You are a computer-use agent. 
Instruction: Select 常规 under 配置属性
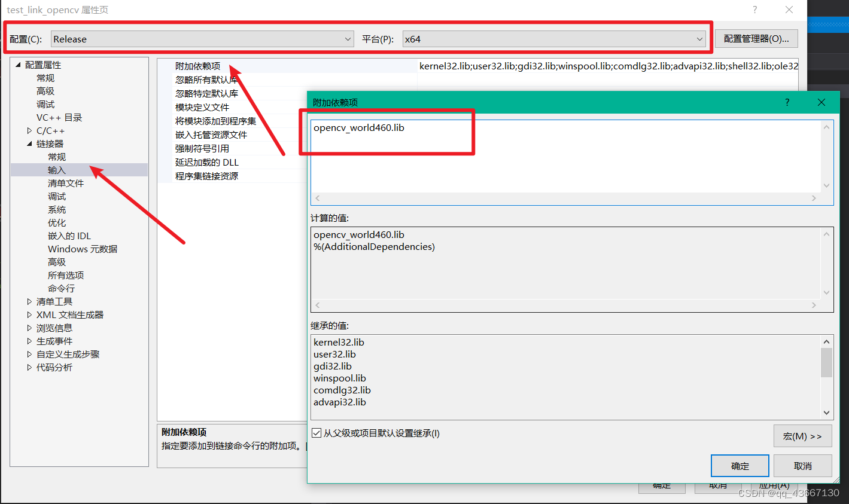click(x=45, y=78)
